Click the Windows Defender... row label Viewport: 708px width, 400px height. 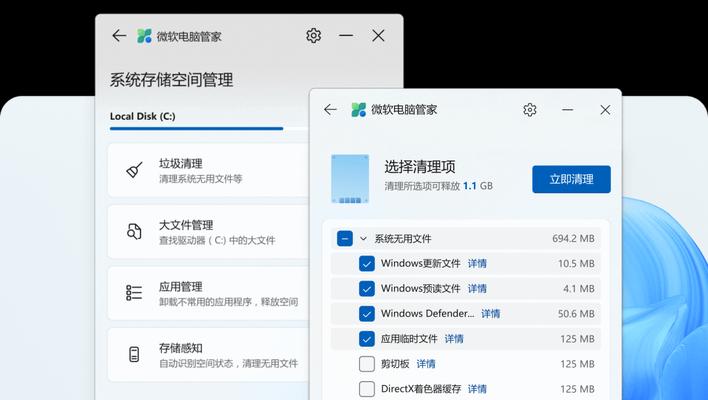click(428, 314)
